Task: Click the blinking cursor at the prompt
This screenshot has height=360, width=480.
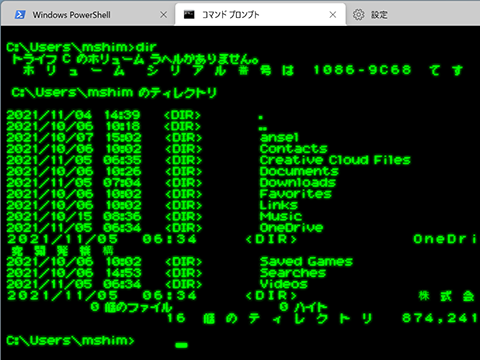Action: click(x=182, y=345)
